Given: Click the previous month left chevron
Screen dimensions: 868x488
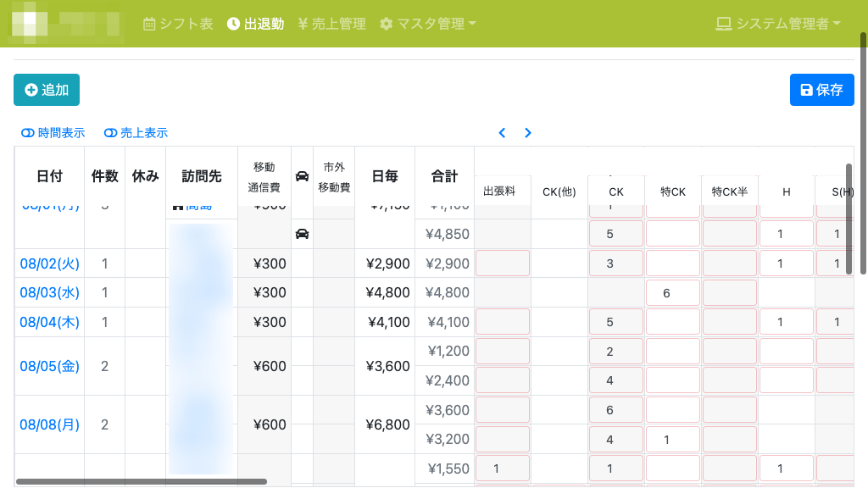Looking at the screenshot, I should click(502, 133).
